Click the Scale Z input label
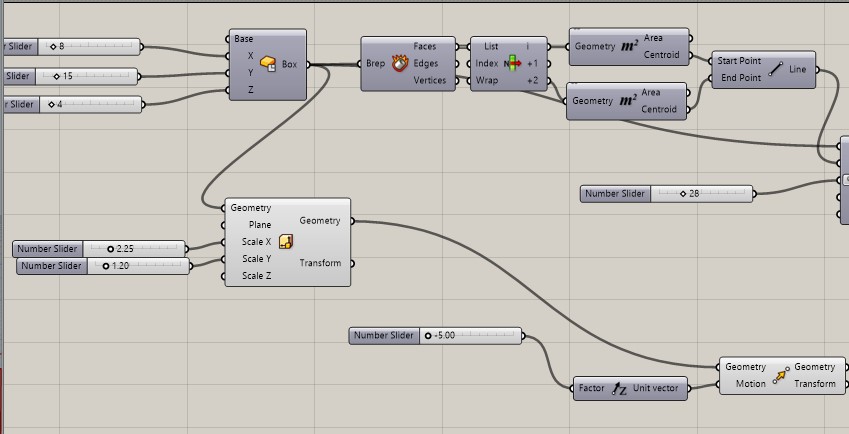 (x=257, y=275)
